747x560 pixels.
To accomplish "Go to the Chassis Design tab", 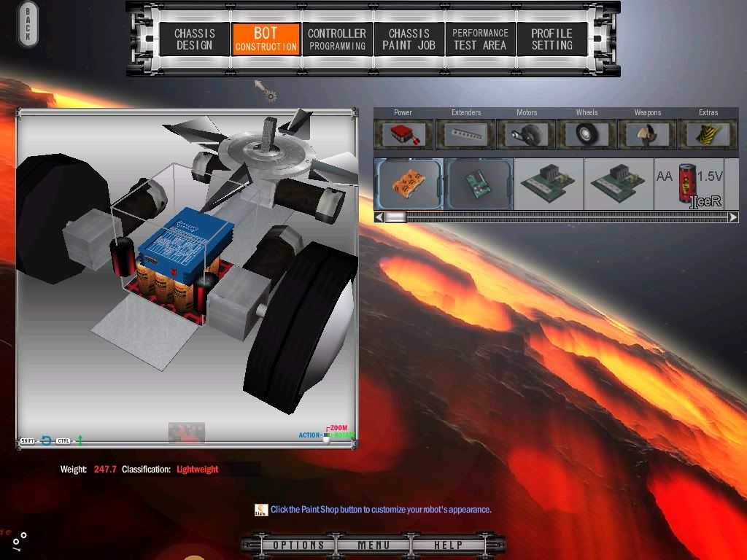I will [194, 39].
